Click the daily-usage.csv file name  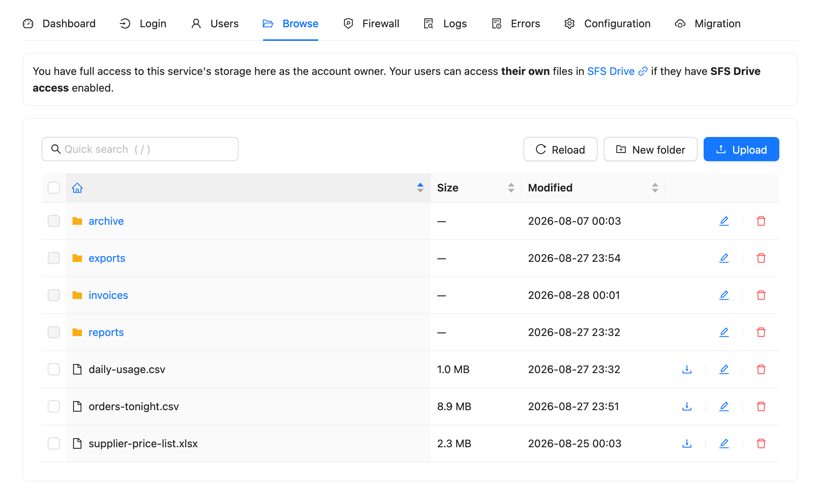tap(127, 369)
